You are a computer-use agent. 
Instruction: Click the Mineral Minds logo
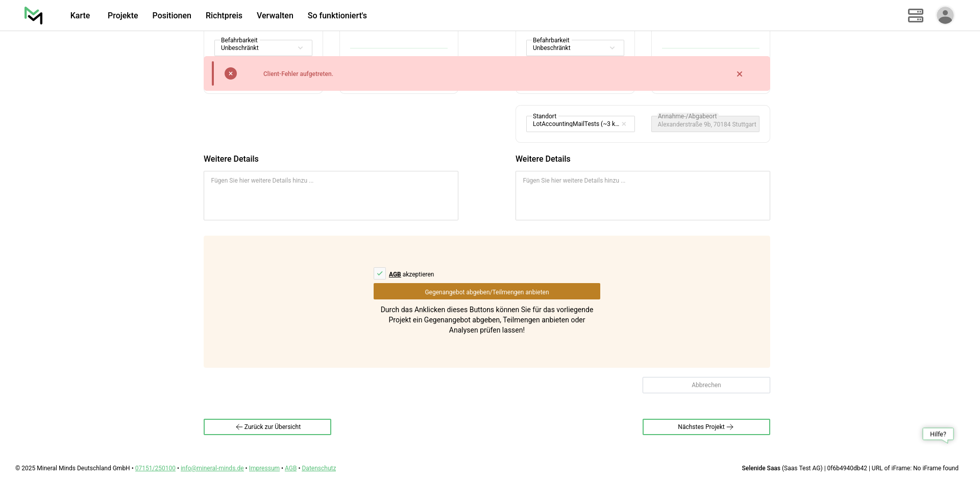coord(33,15)
